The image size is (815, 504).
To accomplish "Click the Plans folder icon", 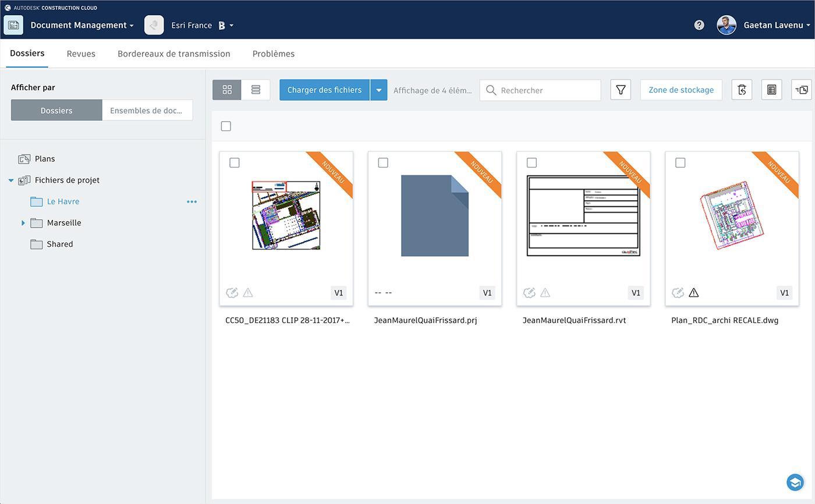I will click(24, 159).
